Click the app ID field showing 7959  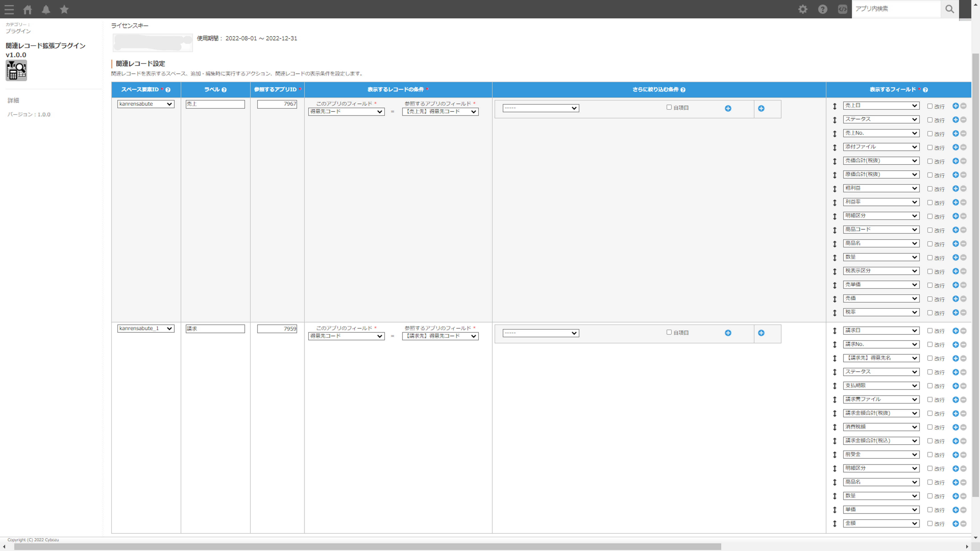pos(277,329)
